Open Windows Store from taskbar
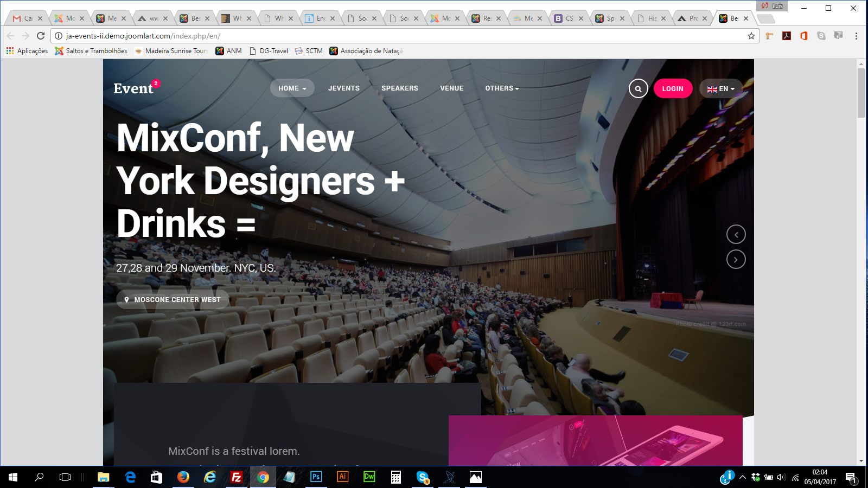868x488 pixels. coord(156,477)
